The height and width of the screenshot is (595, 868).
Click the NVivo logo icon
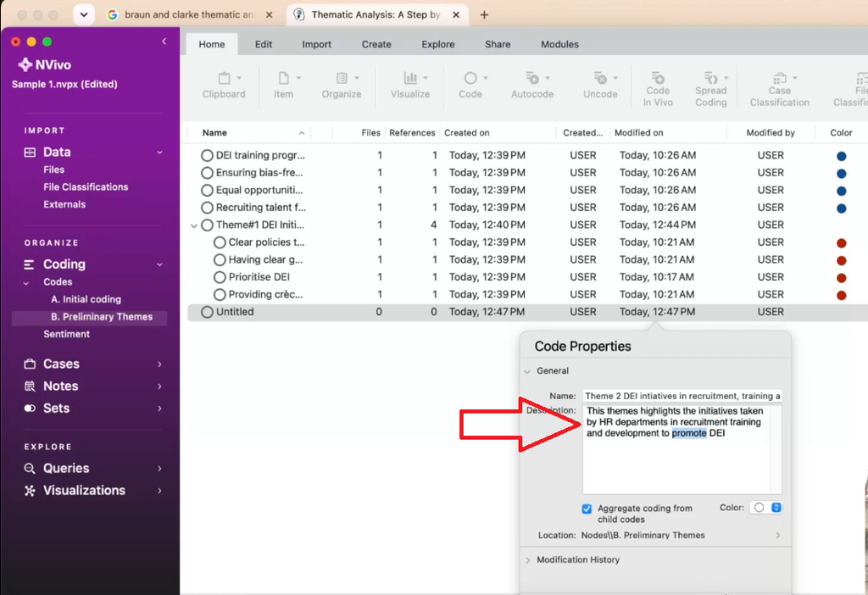pyautogui.click(x=25, y=64)
